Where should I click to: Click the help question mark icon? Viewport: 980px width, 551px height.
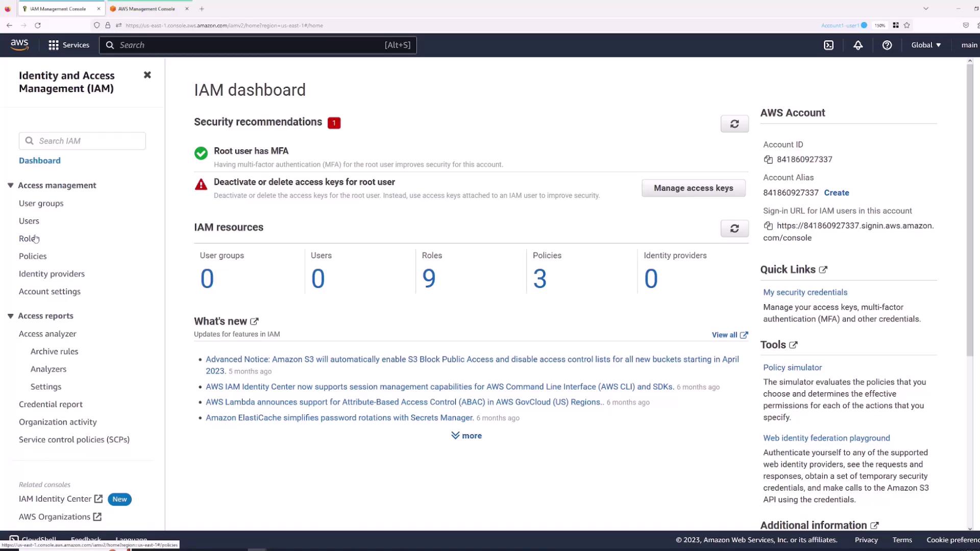(887, 45)
